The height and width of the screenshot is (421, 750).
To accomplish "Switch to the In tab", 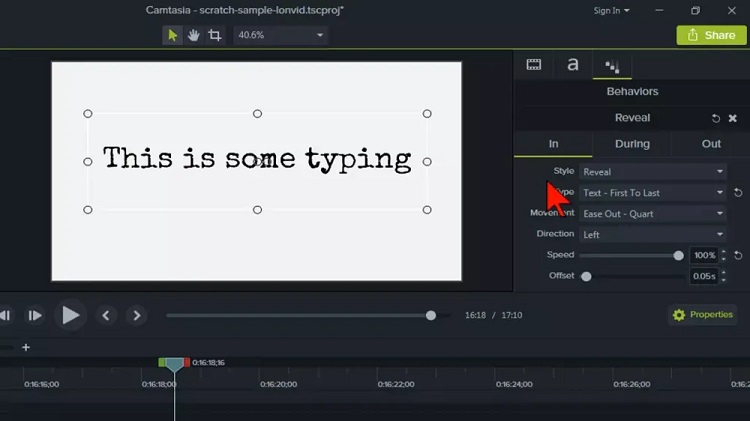I will (x=553, y=144).
